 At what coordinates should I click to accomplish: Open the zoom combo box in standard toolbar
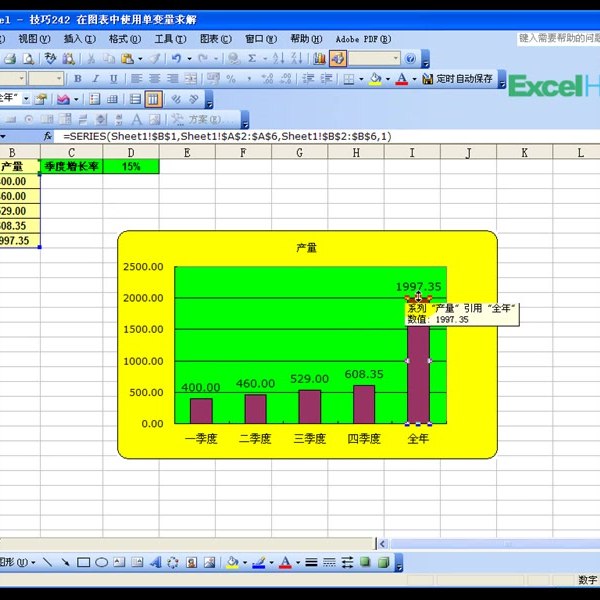[374, 59]
